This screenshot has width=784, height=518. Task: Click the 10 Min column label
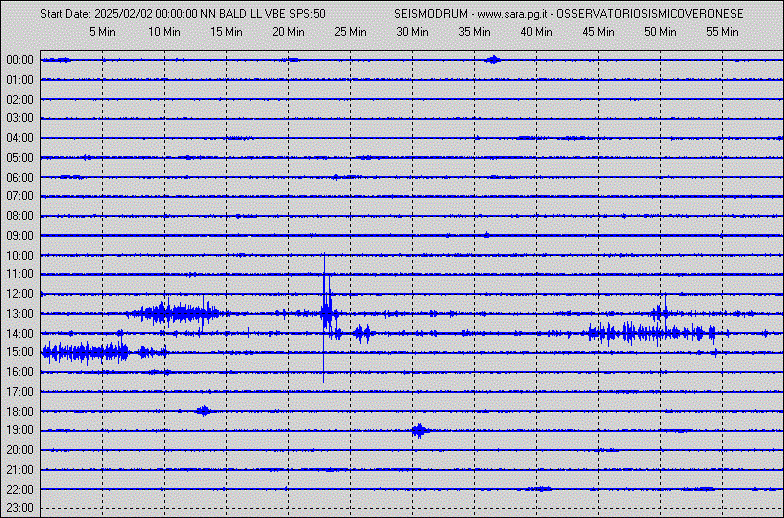(164, 32)
